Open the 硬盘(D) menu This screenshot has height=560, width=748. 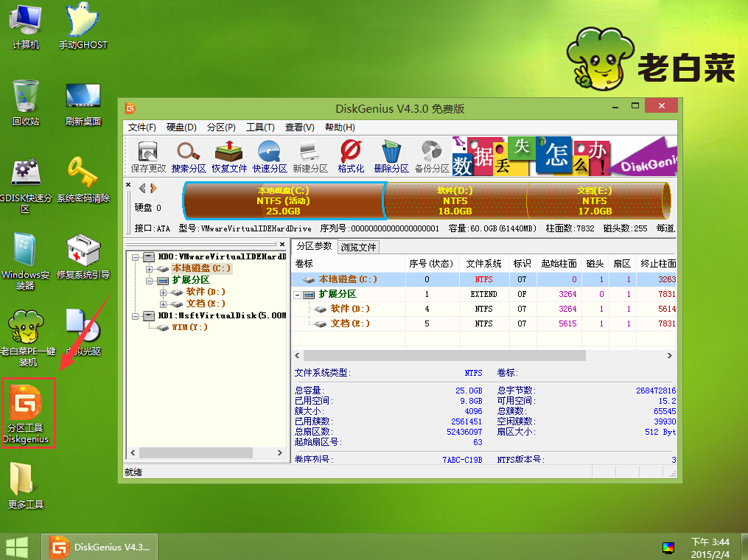pos(181,127)
